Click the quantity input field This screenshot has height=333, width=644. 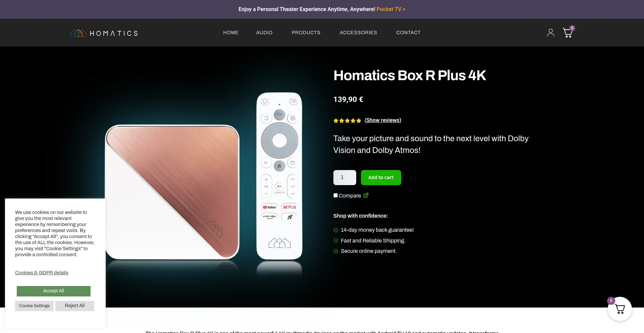(x=344, y=177)
